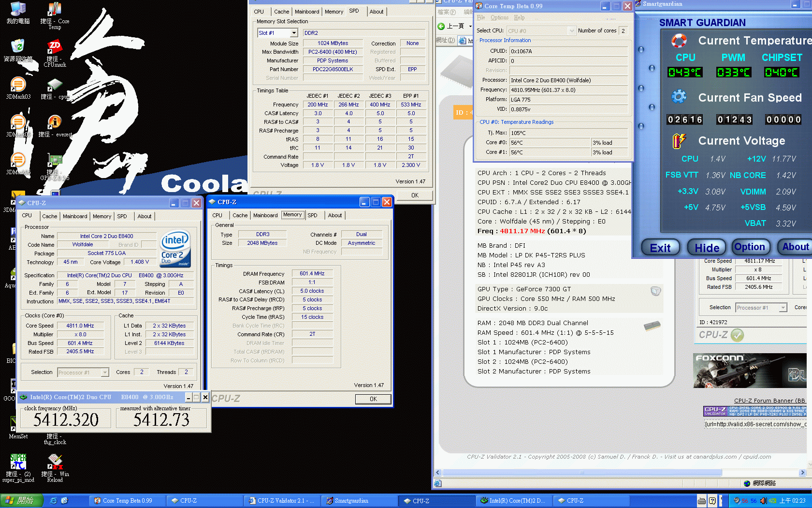Open the Mainboard tab in the CPU-Z memory window
The image size is (812, 508).
[265, 215]
